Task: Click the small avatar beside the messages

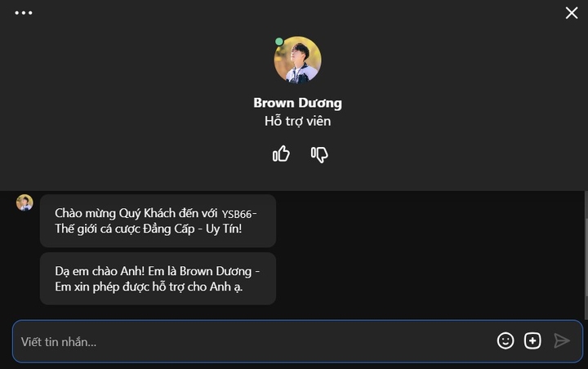Action: (24, 202)
